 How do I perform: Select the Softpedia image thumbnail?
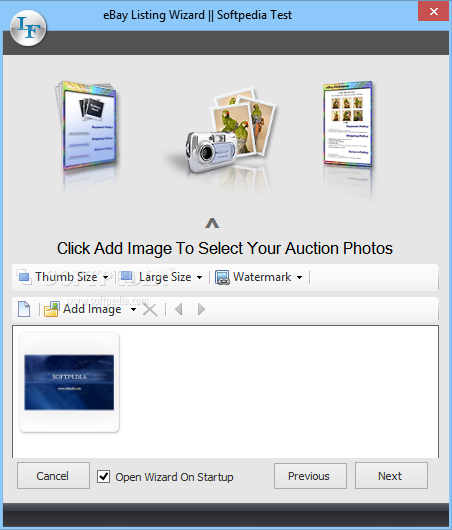click(x=69, y=382)
